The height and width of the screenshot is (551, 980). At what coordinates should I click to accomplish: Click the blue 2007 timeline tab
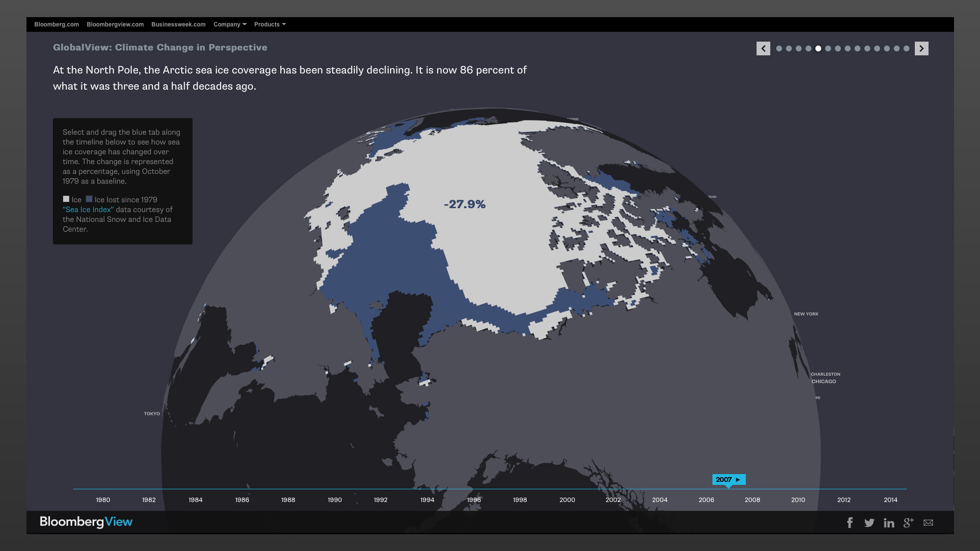[728, 479]
